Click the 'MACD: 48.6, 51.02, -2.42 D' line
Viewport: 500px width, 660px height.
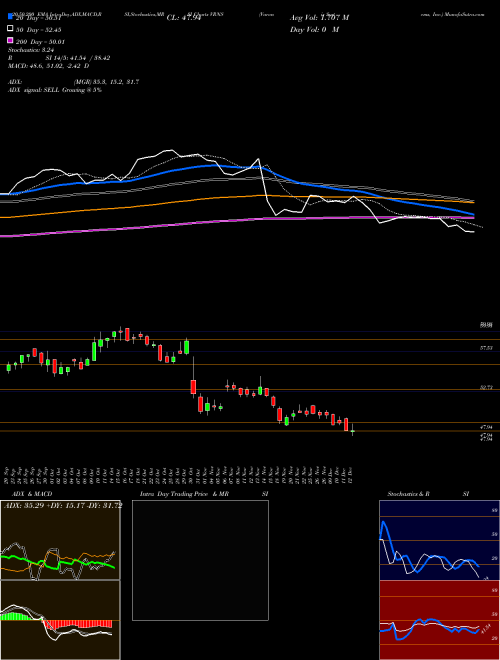(x=48, y=66)
